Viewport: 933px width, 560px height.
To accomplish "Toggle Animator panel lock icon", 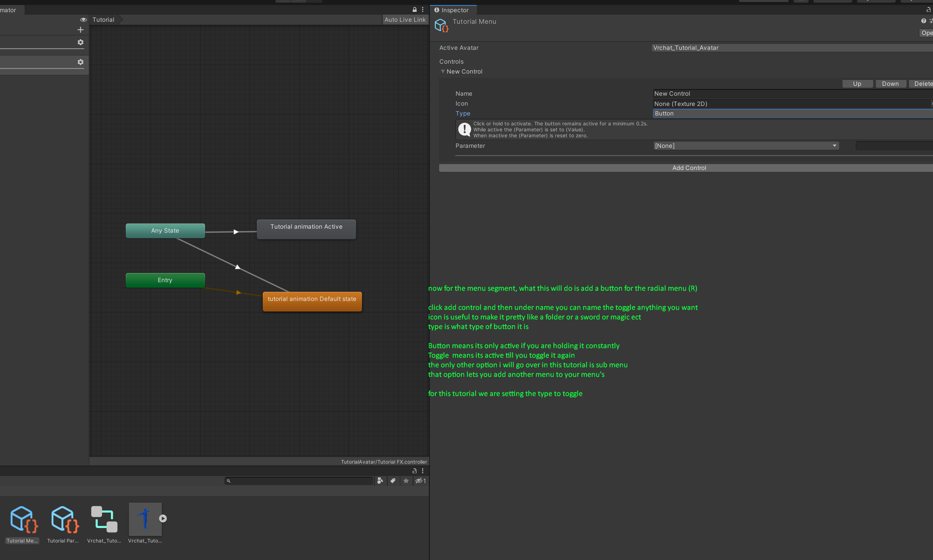I will coord(414,10).
